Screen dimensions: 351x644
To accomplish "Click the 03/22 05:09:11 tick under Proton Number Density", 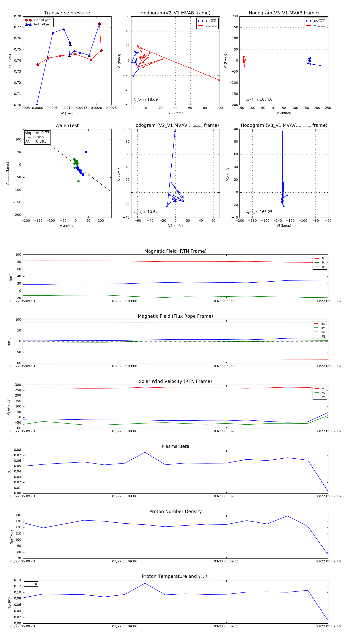I will (226, 561).
